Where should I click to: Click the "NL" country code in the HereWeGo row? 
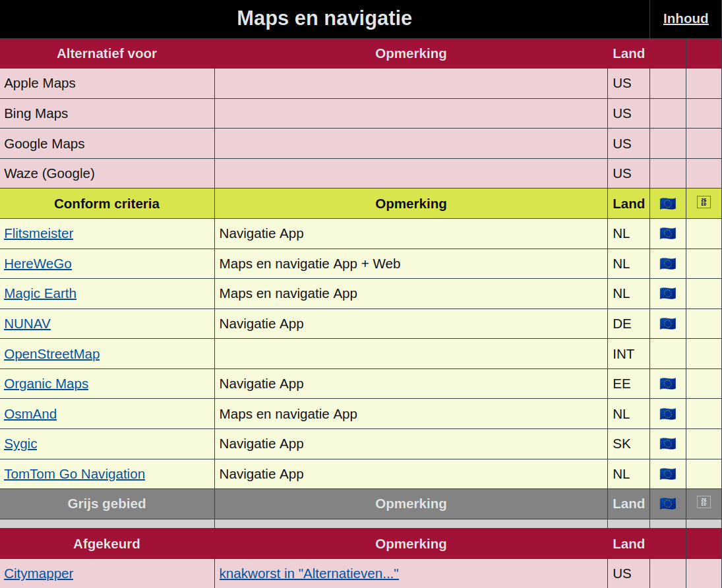(621, 264)
